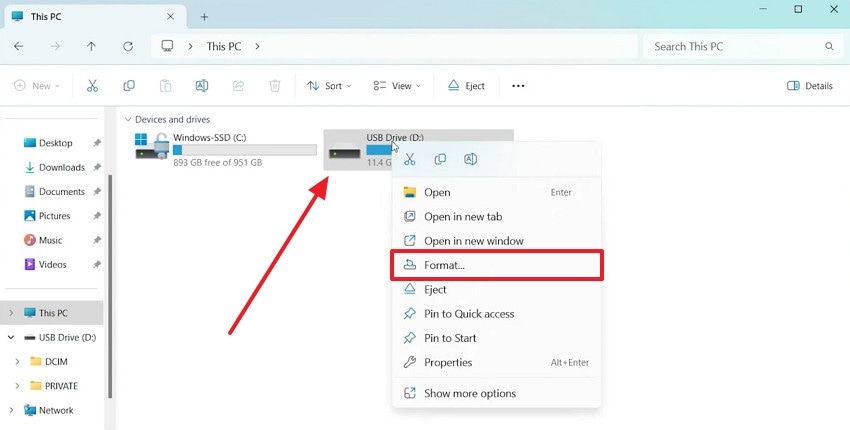This screenshot has width=850, height=430.
Task: Open the Sort dropdown
Action: [329, 86]
